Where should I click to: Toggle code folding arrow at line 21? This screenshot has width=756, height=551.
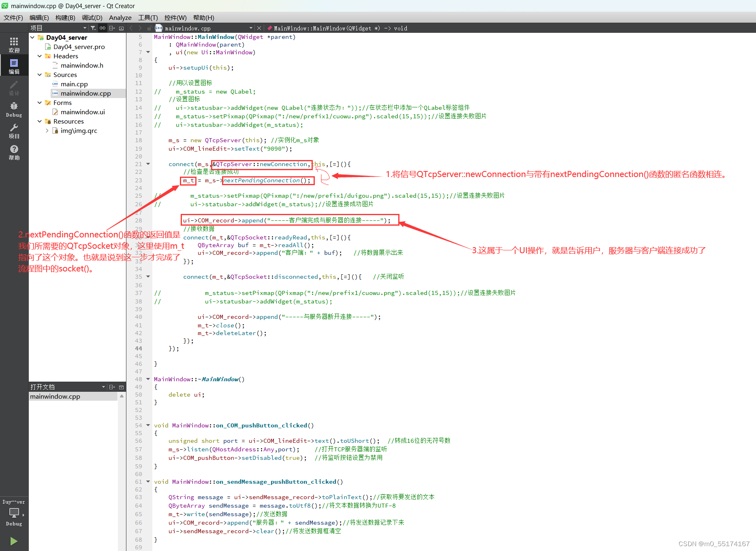click(x=148, y=164)
